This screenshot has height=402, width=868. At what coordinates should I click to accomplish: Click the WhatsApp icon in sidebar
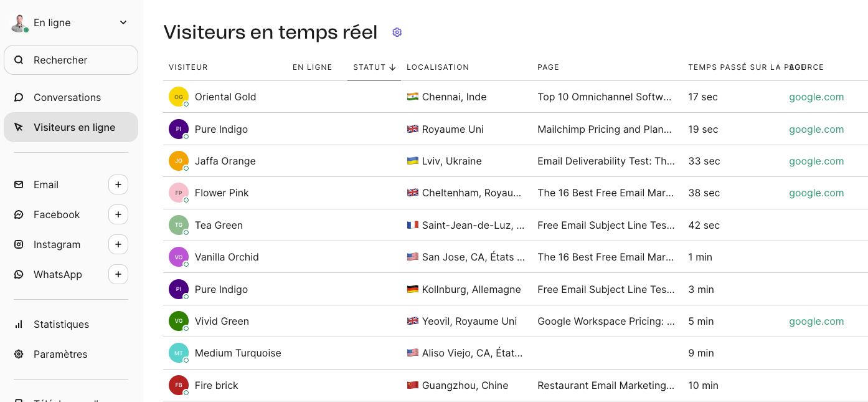pyautogui.click(x=19, y=274)
